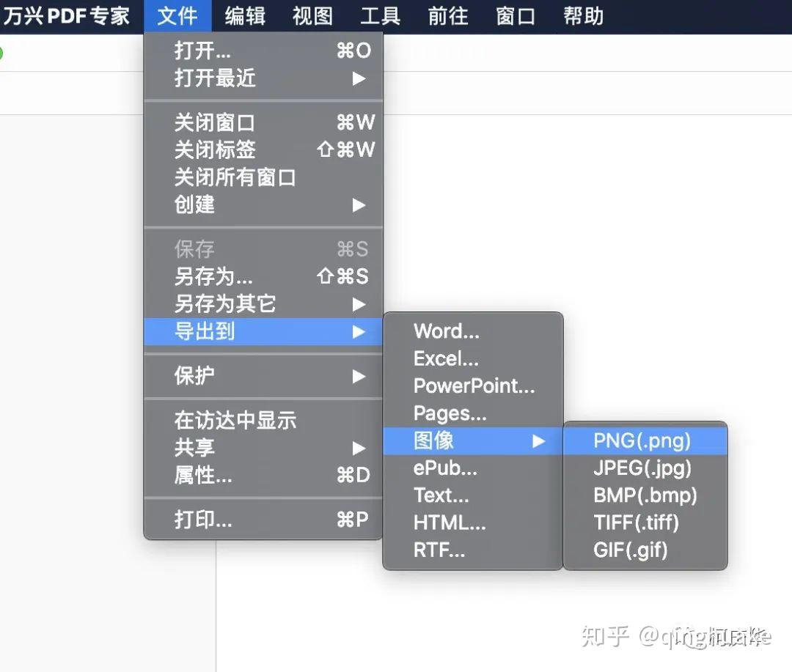Choose HTML export format
This screenshot has height=672, width=792.
tap(450, 523)
